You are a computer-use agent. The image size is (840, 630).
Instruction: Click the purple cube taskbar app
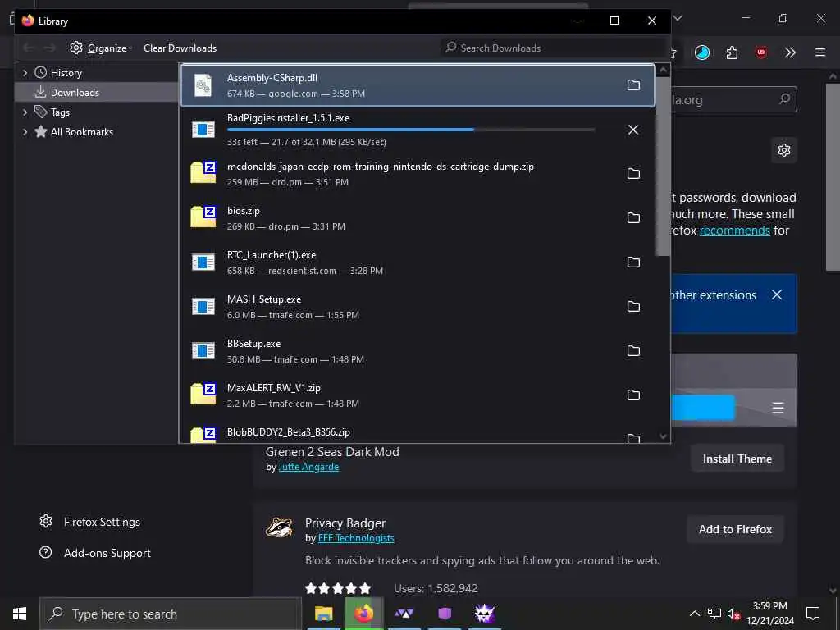click(x=445, y=614)
